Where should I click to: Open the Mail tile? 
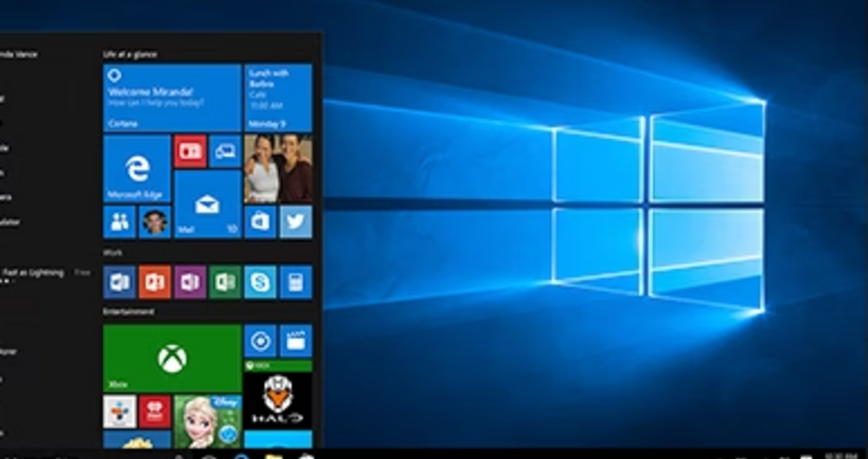coord(207,204)
